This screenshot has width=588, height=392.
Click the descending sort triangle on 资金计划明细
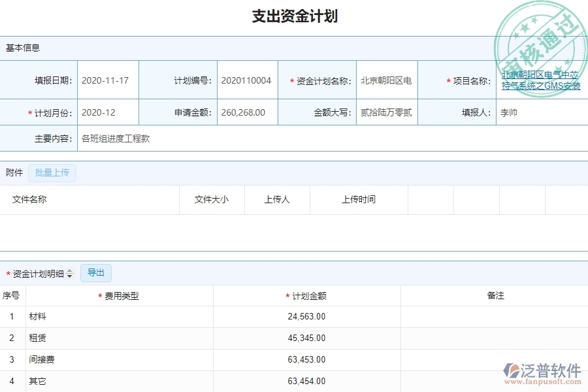[x=71, y=276]
